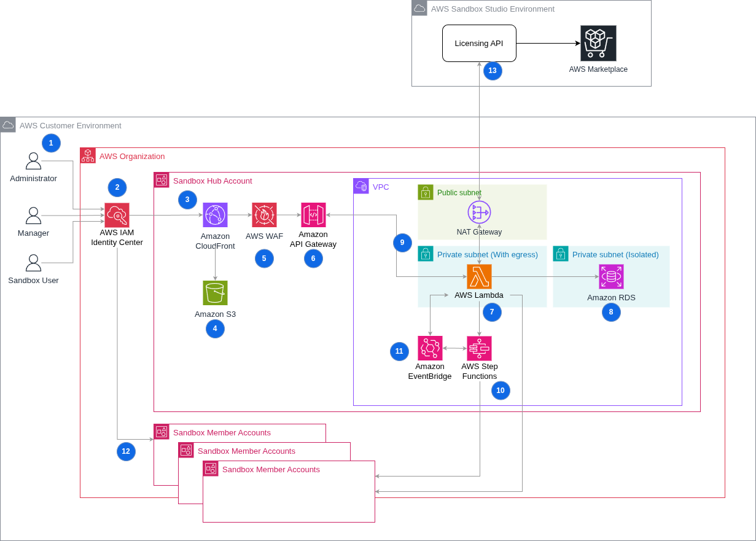Select the AWS IAM Identity Center icon
This screenshot has width=756, height=541.
click(x=117, y=215)
